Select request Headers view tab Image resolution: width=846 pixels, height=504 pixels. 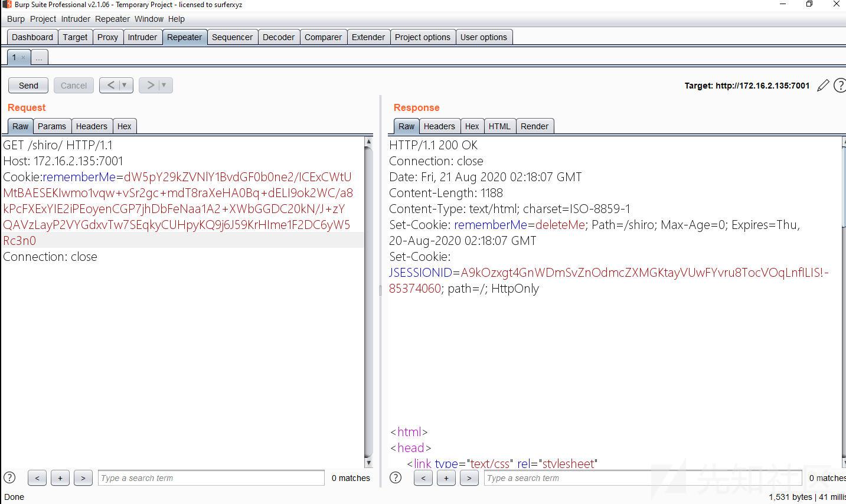point(92,126)
